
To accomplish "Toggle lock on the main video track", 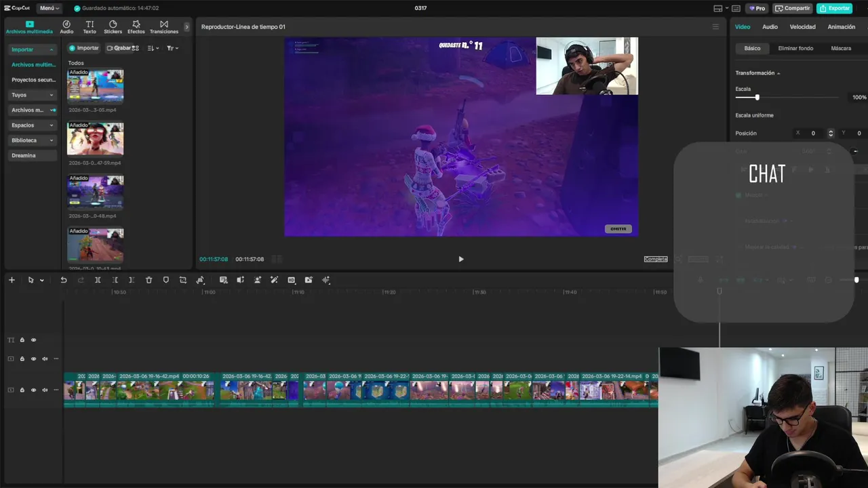I will 22,390.
